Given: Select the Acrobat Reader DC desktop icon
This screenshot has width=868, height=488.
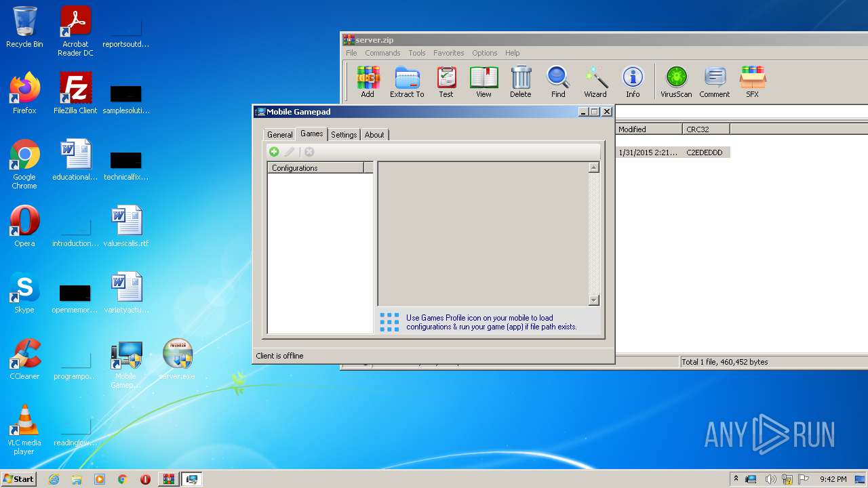Looking at the screenshot, I should pyautogui.click(x=75, y=31).
